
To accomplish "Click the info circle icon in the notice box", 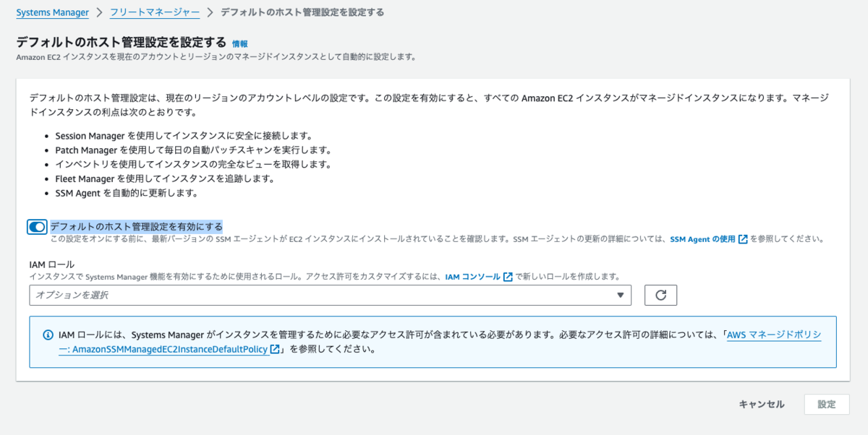I will click(48, 335).
